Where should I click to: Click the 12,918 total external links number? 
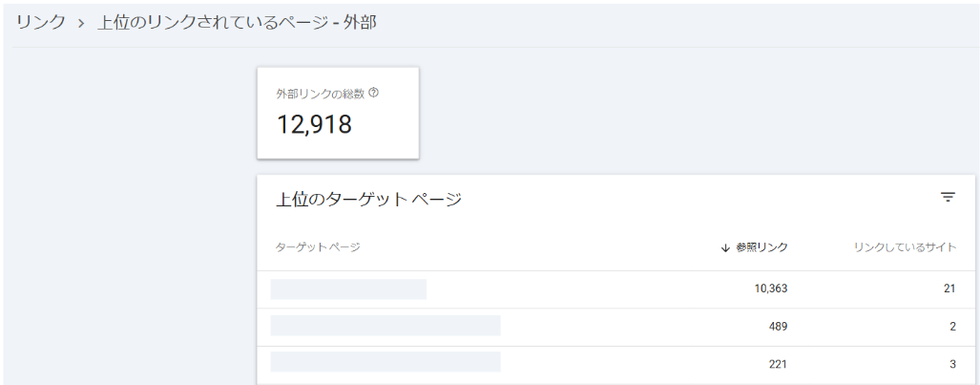[314, 124]
